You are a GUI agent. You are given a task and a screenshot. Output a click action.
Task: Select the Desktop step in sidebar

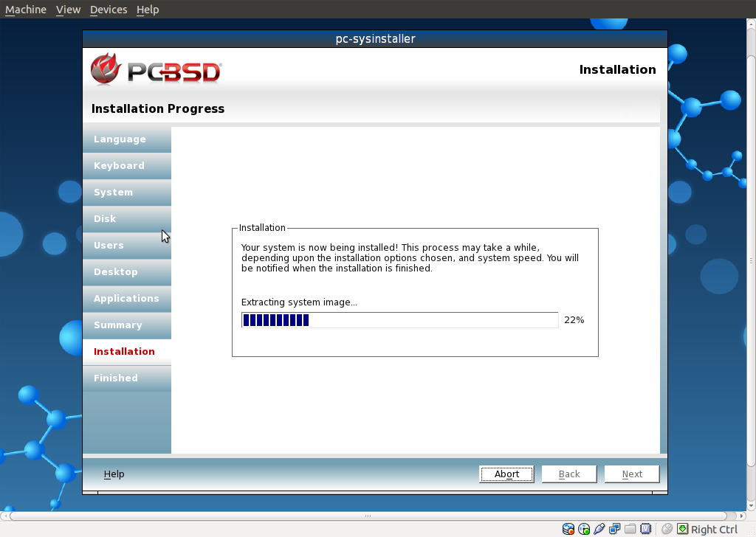tap(127, 272)
